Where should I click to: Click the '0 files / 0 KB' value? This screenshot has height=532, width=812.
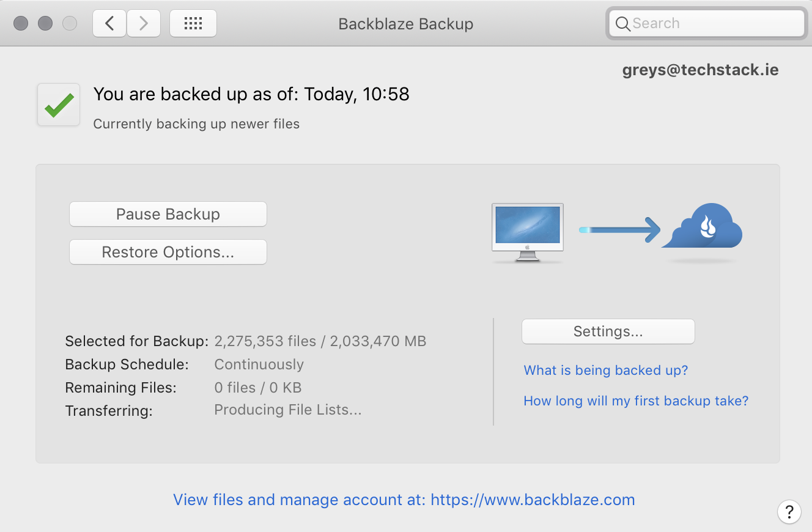[258, 388]
